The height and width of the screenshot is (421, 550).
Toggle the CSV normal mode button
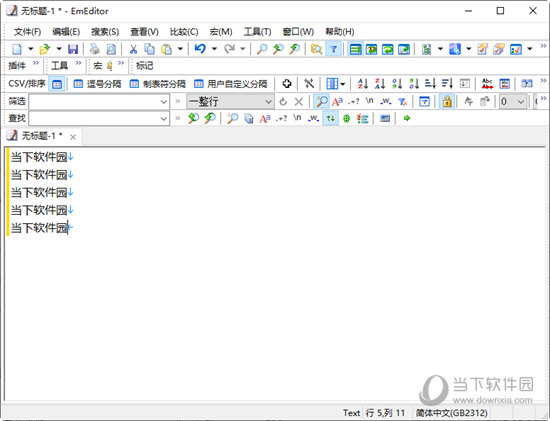(57, 84)
